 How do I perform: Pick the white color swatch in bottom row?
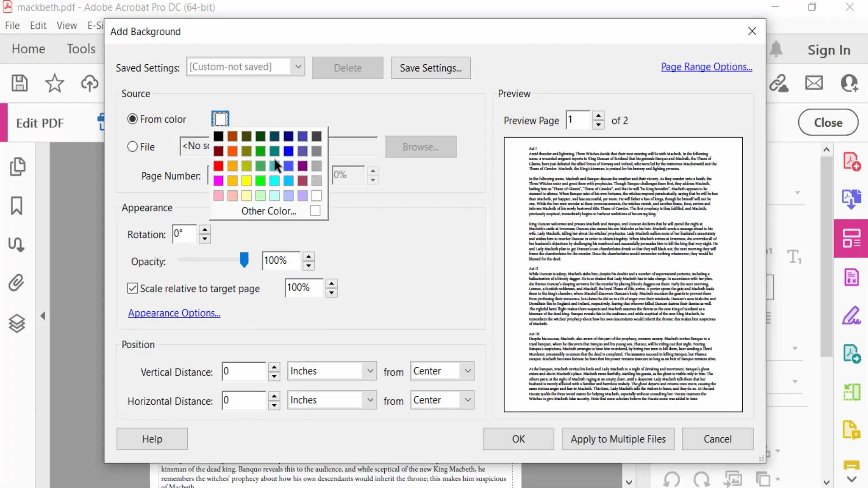pyautogui.click(x=316, y=195)
